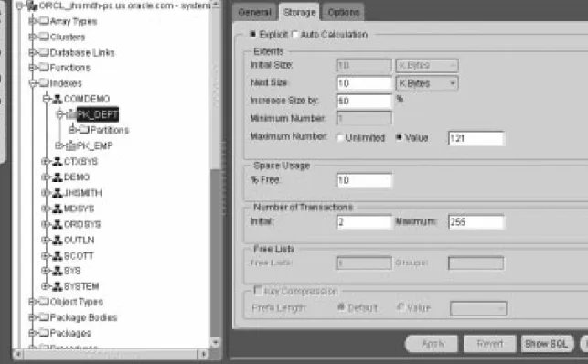Click the PK_EMP index icon
Screen dimensions: 588x364
(71, 145)
